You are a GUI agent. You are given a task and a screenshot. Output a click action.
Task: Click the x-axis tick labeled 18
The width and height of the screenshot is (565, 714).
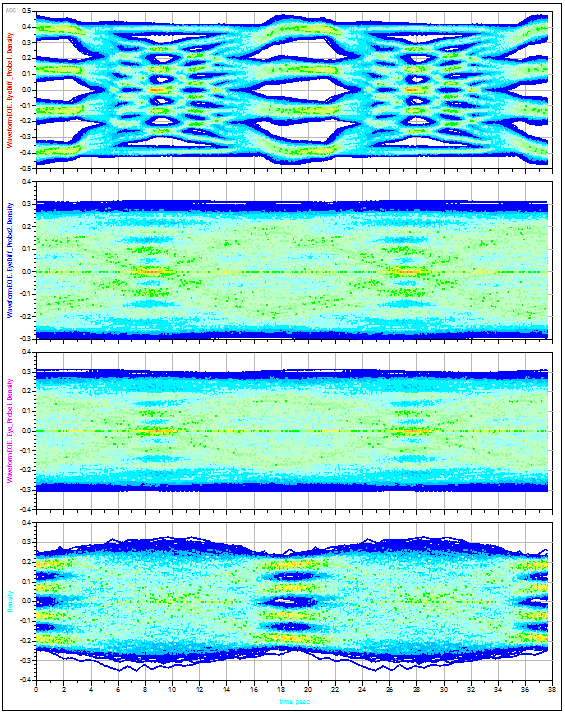pyautogui.click(x=280, y=689)
